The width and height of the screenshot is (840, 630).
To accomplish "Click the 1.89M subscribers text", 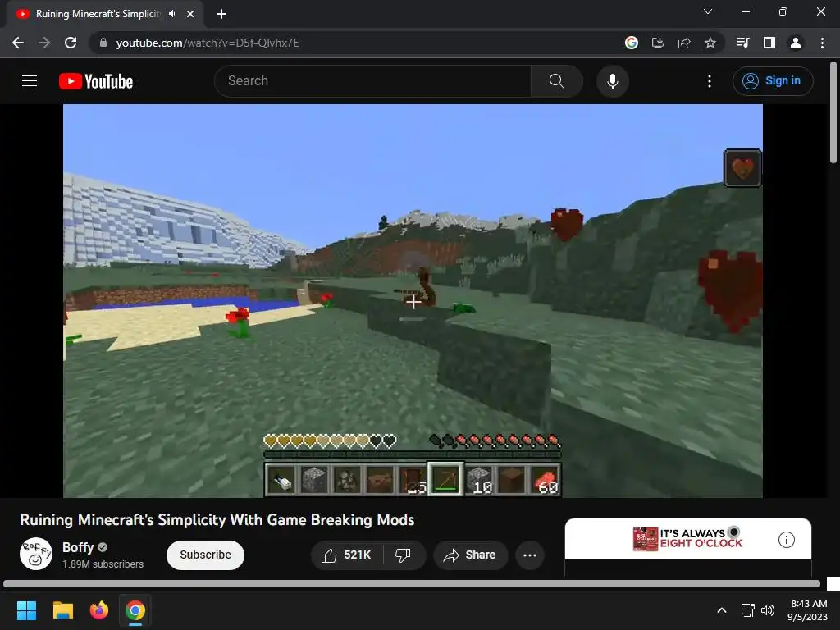I will (x=103, y=564).
